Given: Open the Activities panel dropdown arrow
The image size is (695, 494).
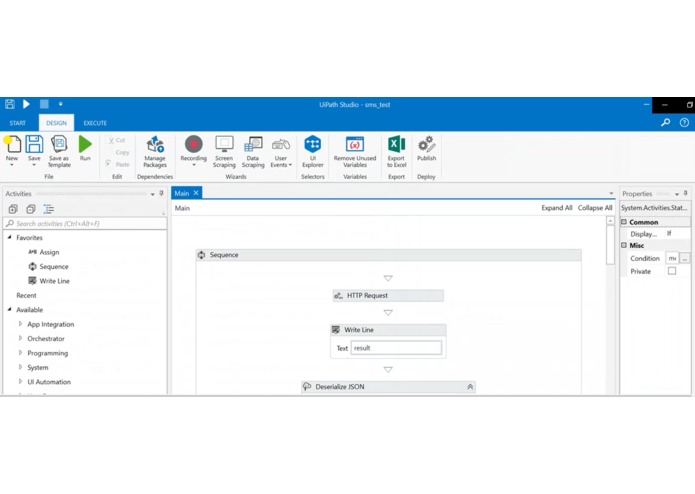Looking at the screenshot, I should click(152, 194).
